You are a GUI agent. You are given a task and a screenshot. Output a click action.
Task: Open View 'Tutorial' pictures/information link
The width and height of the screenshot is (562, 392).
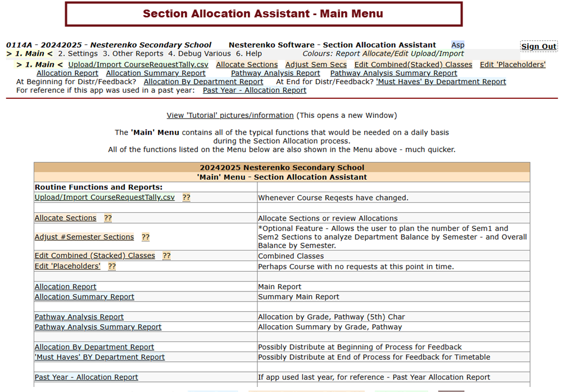point(230,116)
